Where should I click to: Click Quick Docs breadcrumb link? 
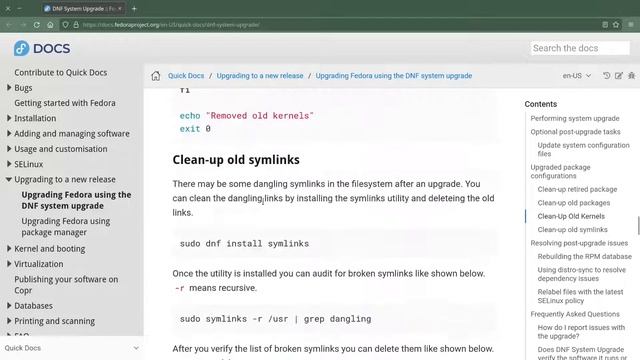[186, 76]
